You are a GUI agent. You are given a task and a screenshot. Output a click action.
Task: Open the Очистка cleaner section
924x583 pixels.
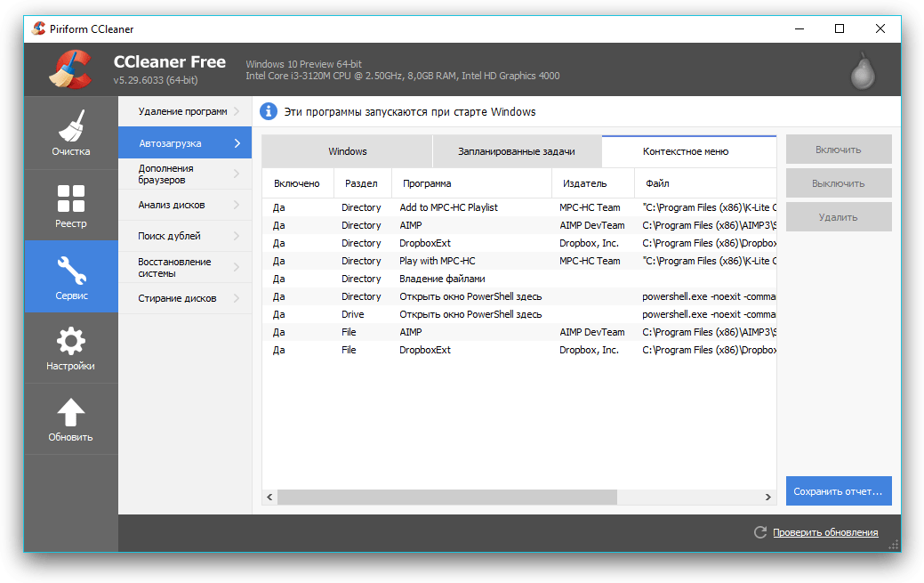70,134
